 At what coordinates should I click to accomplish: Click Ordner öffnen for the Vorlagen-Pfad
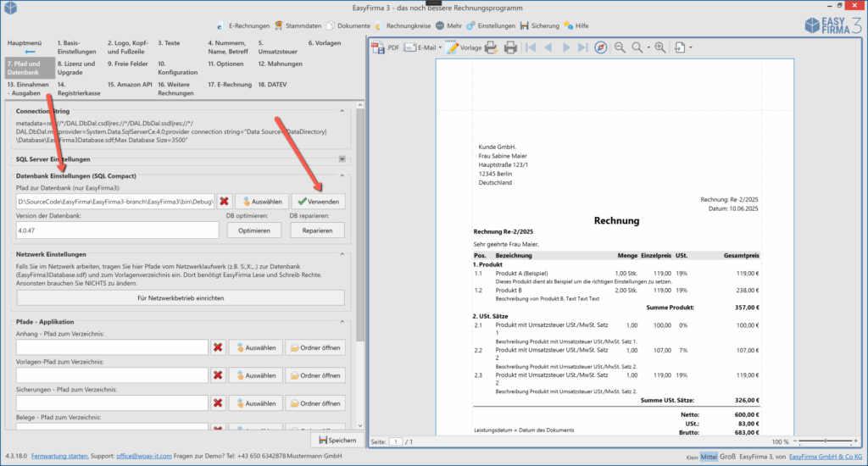pos(315,375)
